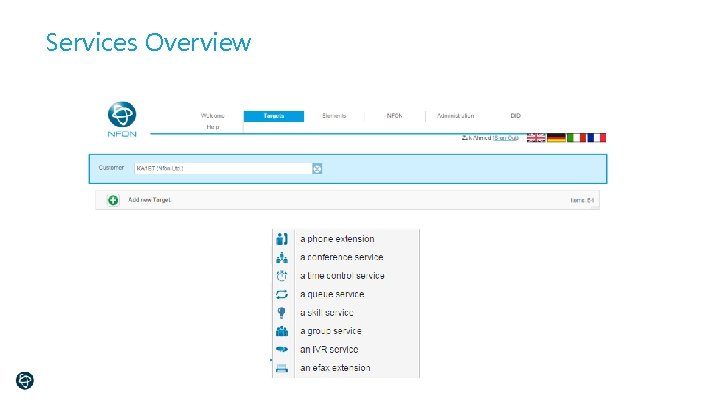Viewport: 720px width, 405px height.
Task: Click the Customer label text
Action: click(x=111, y=168)
